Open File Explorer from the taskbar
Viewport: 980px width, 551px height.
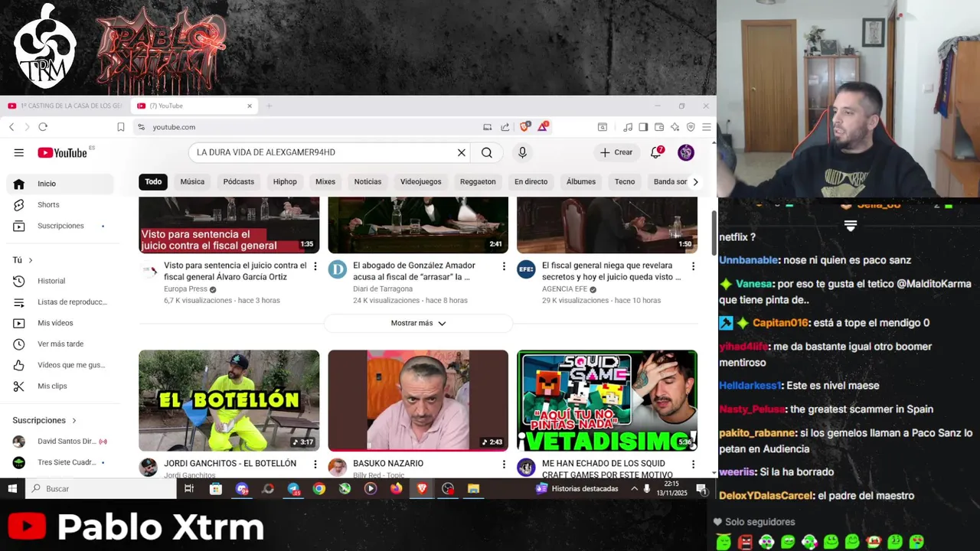473,488
